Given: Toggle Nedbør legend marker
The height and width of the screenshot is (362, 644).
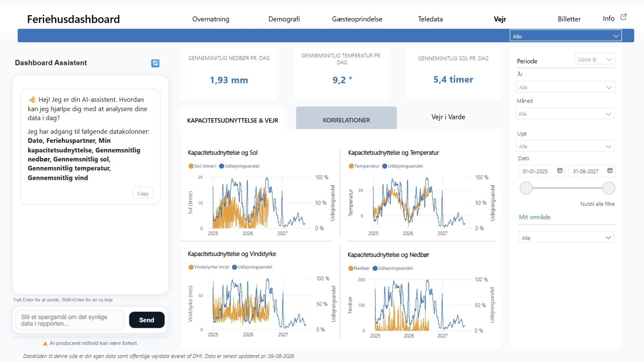Looking at the screenshot, I should 351,268.
